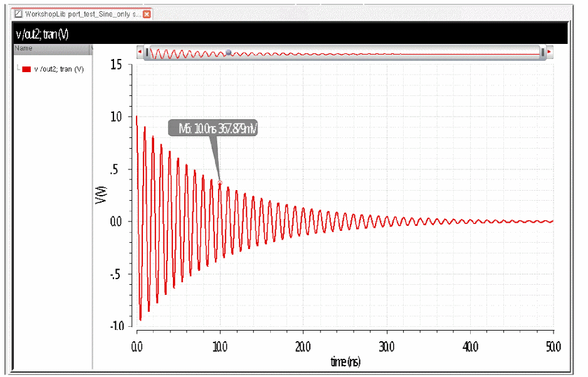
Task: Click the -1.0 tick label on voltage axis
Action: pos(117,326)
